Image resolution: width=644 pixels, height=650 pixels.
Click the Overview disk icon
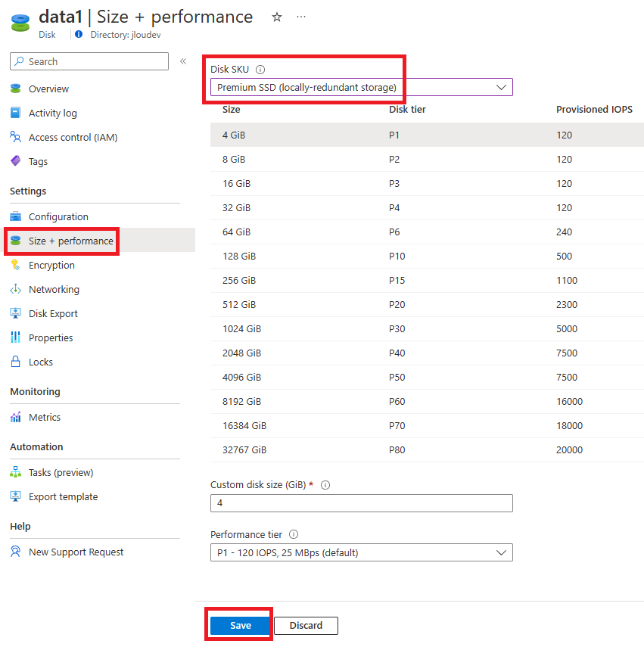[x=15, y=89]
